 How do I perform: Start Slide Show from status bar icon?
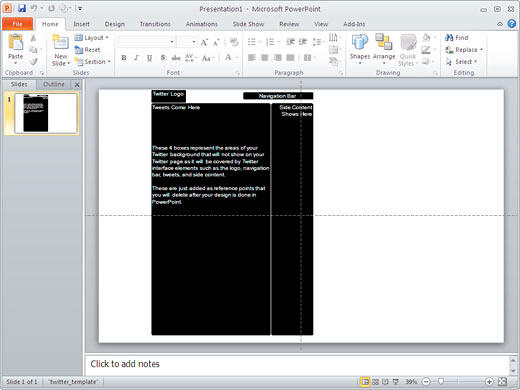tap(395, 382)
